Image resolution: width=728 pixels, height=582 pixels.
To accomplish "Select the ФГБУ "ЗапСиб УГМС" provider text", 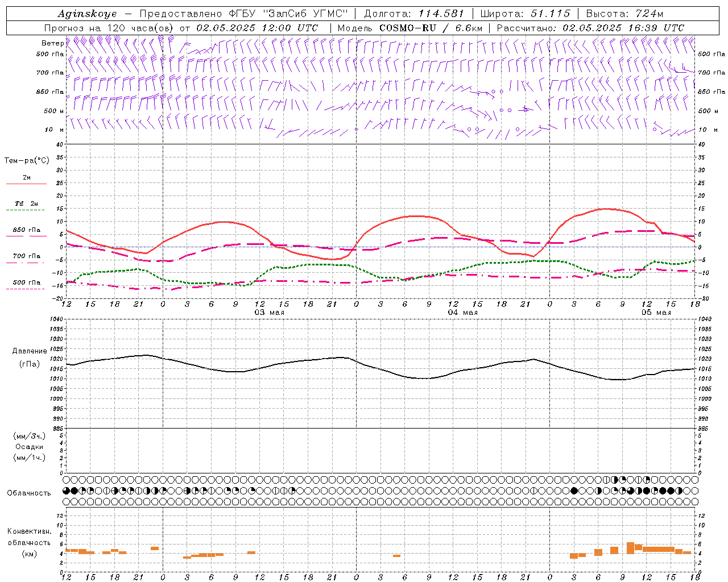I will pyautogui.click(x=289, y=14).
